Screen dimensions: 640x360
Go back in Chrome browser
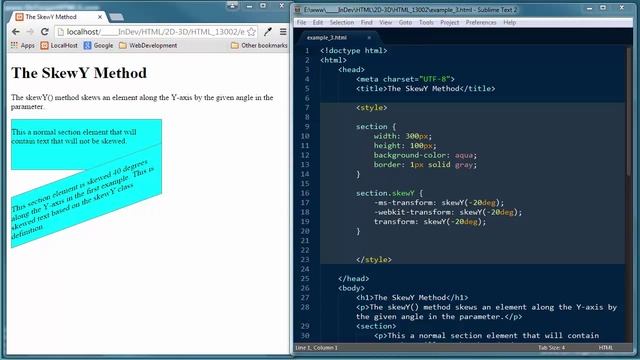[x=16, y=31]
